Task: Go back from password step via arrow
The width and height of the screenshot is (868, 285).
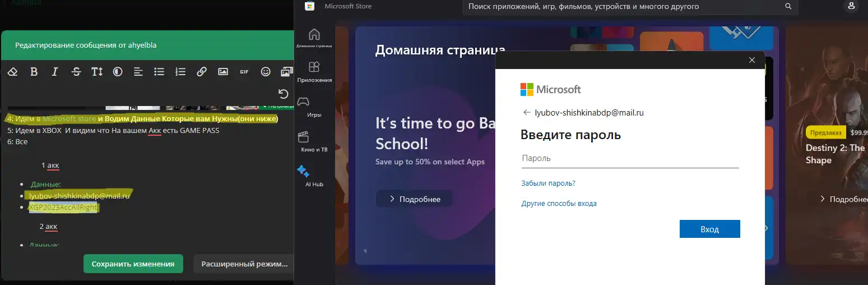Action: 526,112
